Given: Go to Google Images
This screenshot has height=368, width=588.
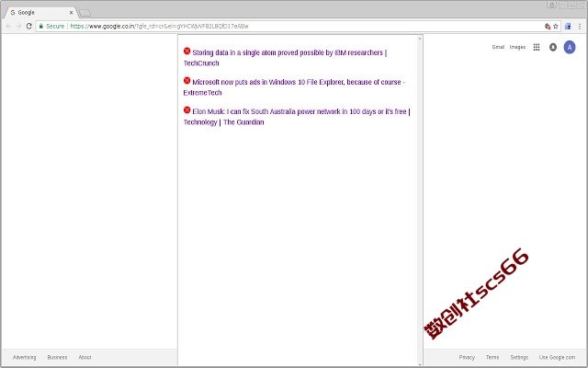Looking at the screenshot, I should (517, 47).
